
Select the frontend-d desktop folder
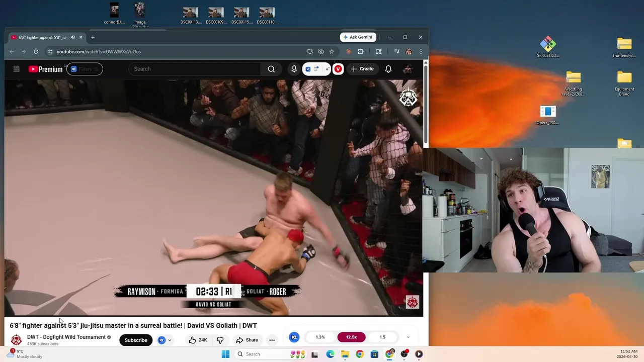pyautogui.click(x=624, y=47)
